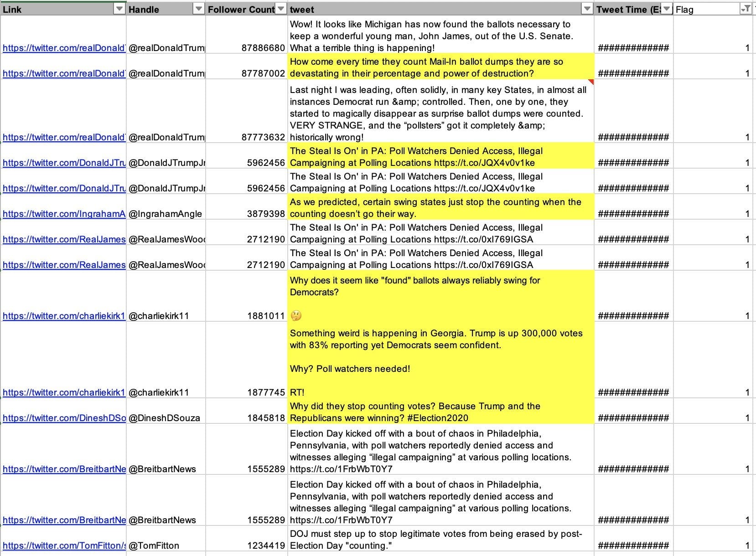This screenshot has height=556, width=756.
Task: Select follower count cell 87886680
Action: 247,35
